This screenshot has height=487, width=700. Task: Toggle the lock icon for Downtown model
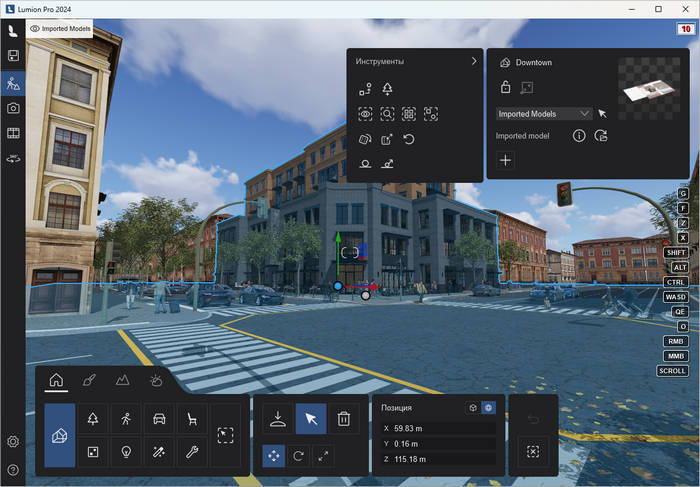click(506, 88)
